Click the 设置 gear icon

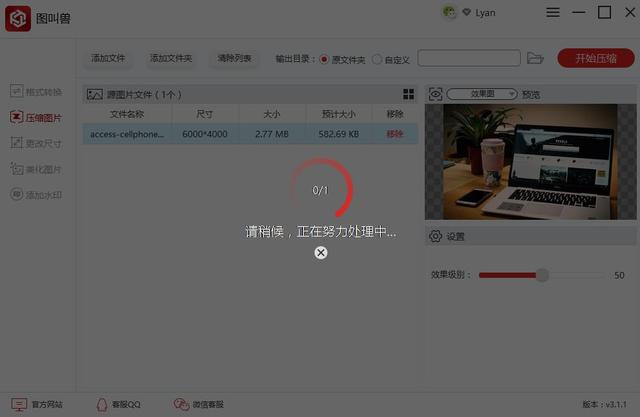pyautogui.click(x=436, y=236)
